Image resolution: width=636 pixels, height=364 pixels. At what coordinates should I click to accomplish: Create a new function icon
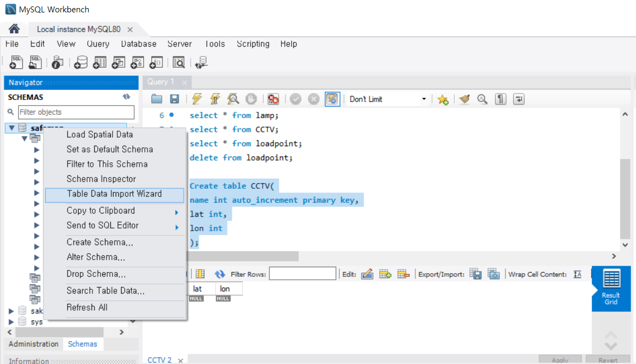[x=156, y=62]
